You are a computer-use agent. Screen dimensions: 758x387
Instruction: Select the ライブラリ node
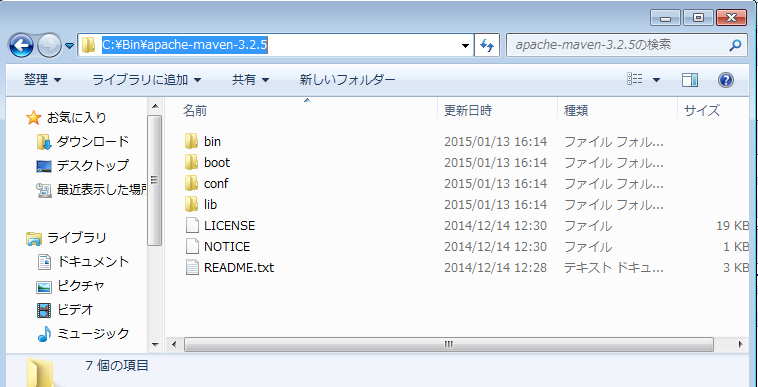[76, 238]
